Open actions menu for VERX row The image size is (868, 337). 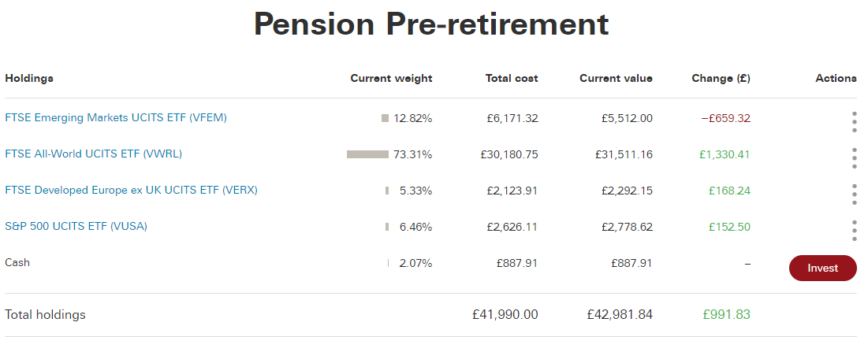pos(854,194)
